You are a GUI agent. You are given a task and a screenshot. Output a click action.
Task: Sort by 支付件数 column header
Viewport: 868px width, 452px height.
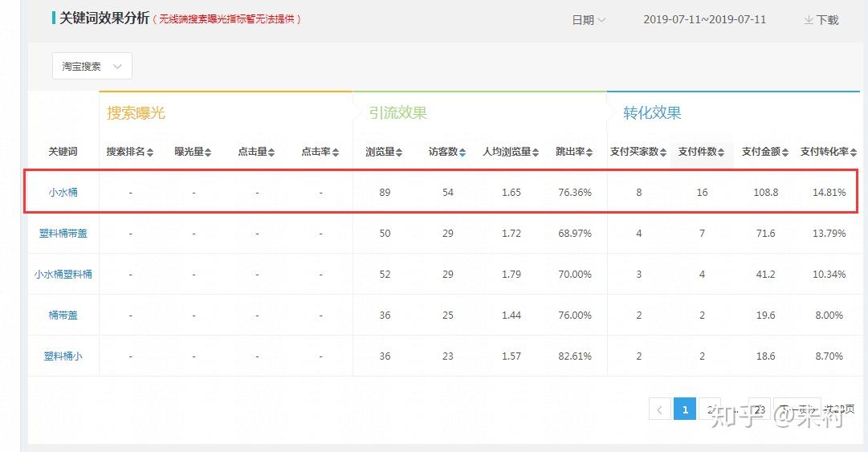[x=701, y=152]
